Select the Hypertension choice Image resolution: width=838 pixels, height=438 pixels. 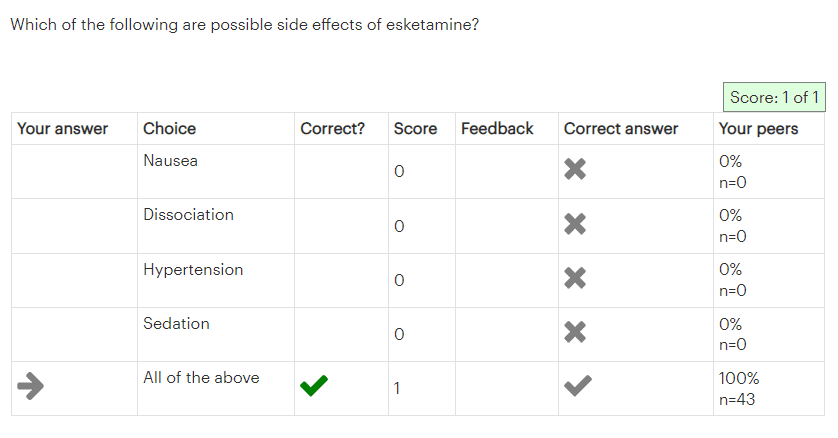click(193, 269)
